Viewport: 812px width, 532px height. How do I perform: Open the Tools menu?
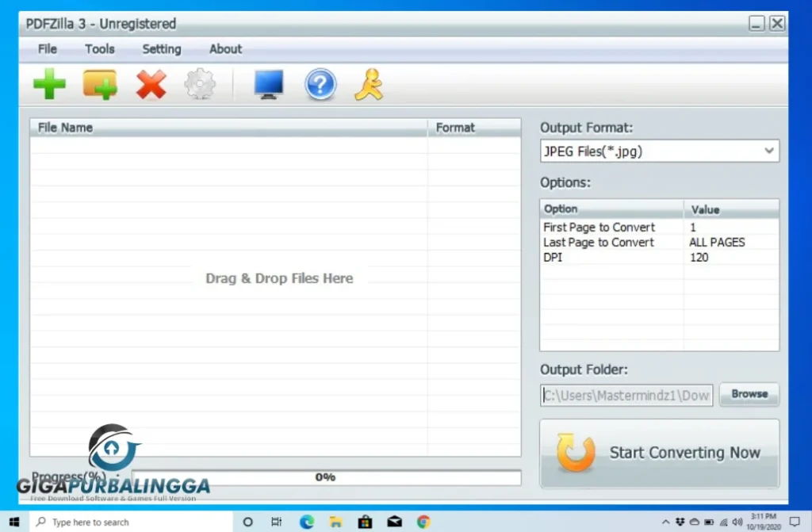click(100, 49)
